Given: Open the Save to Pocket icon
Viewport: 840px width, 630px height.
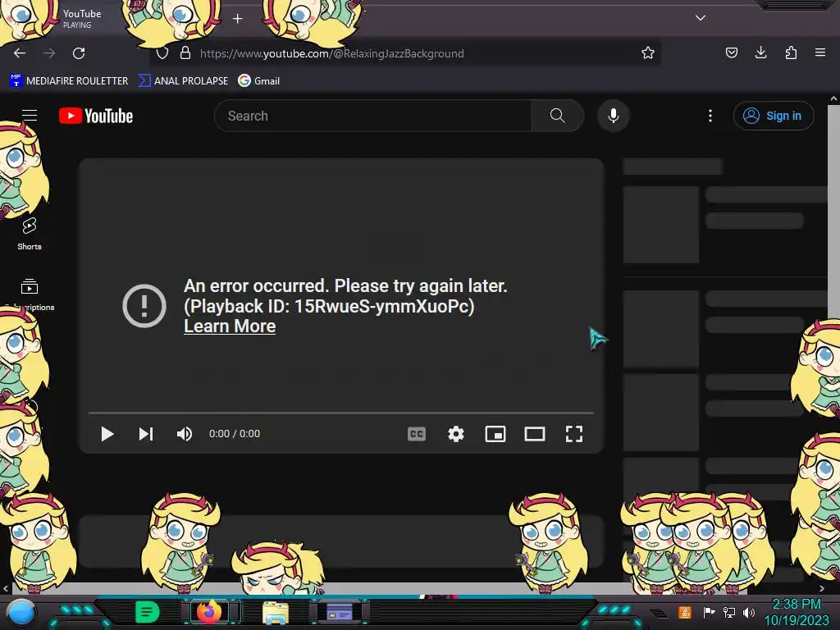Looking at the screenshot, I should [x=731, y=52].
